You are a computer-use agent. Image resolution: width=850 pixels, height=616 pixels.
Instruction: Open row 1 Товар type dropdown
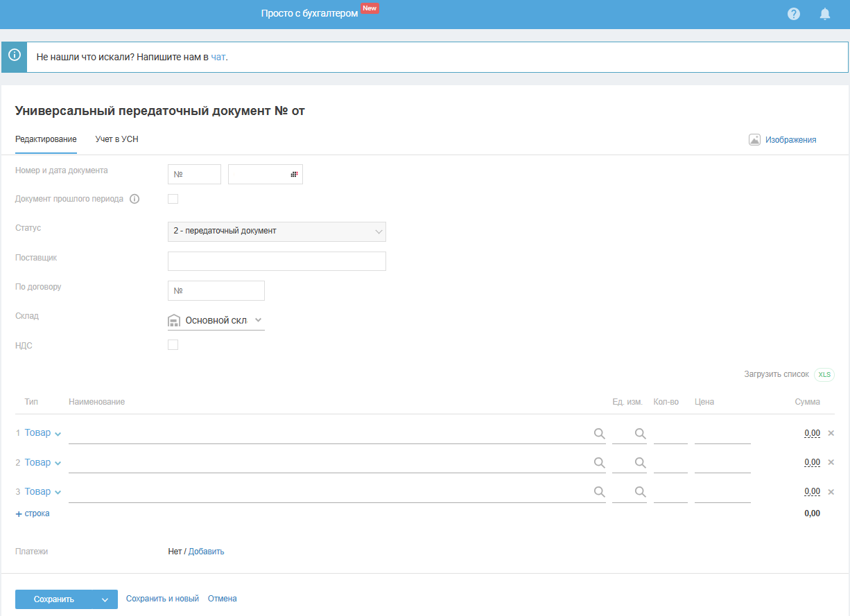[x=43, y=433]
